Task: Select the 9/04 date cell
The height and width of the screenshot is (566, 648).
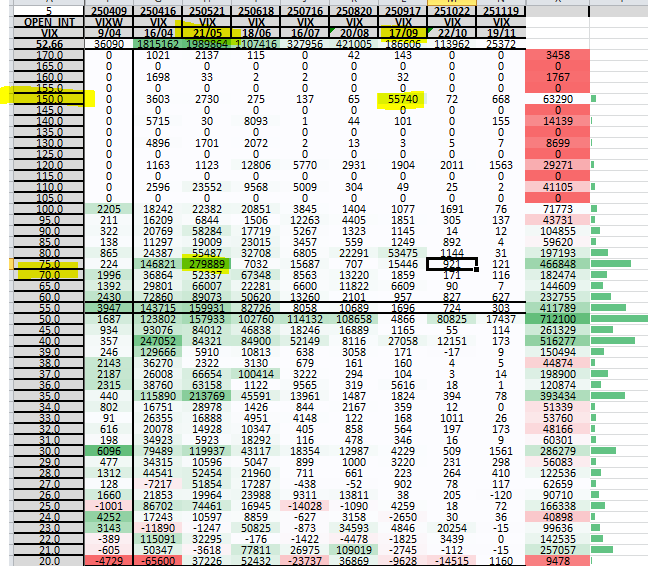Action: click(109, 33)
